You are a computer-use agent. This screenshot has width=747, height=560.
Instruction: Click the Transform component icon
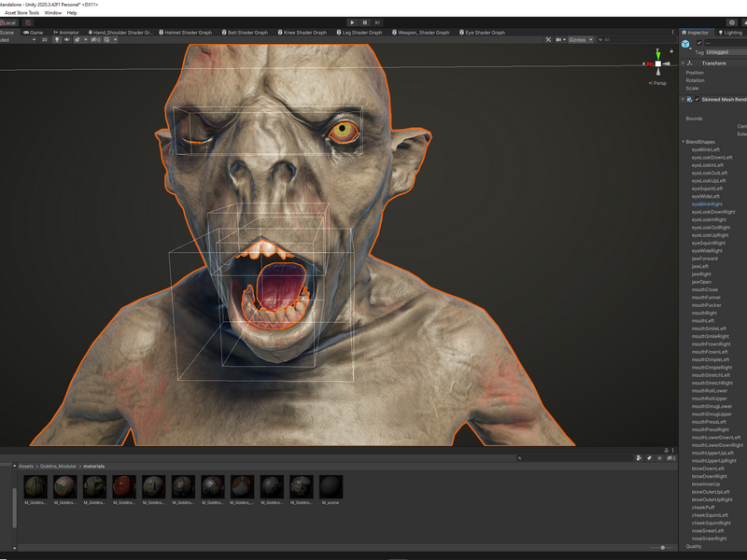point(690,63)
